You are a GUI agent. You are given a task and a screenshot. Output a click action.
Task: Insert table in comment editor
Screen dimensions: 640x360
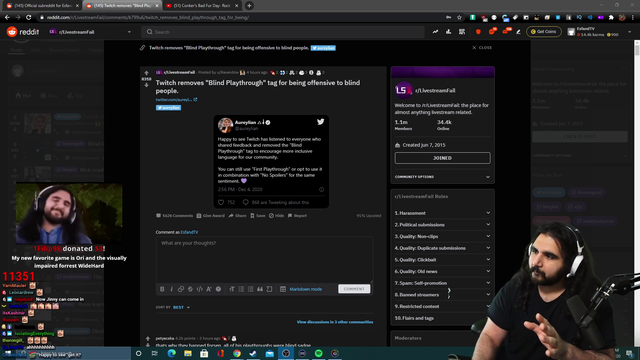283,289
